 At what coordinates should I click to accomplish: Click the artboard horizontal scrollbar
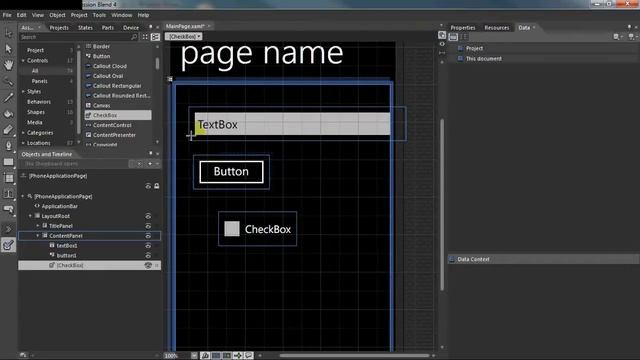pyautogui.click(x=354, y=356)
